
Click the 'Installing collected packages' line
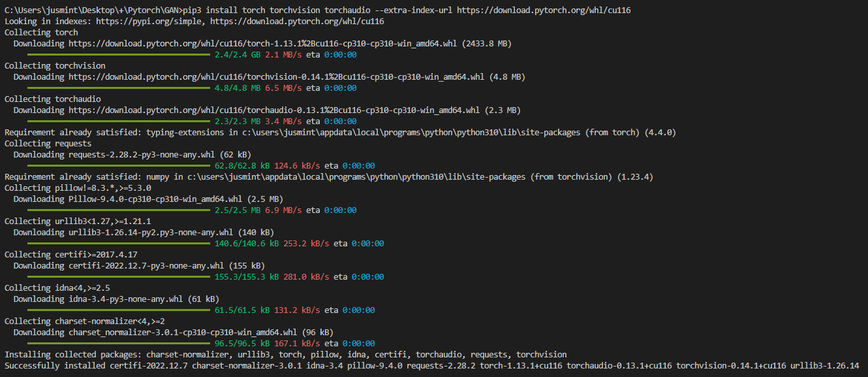click(x=286, y=355)
